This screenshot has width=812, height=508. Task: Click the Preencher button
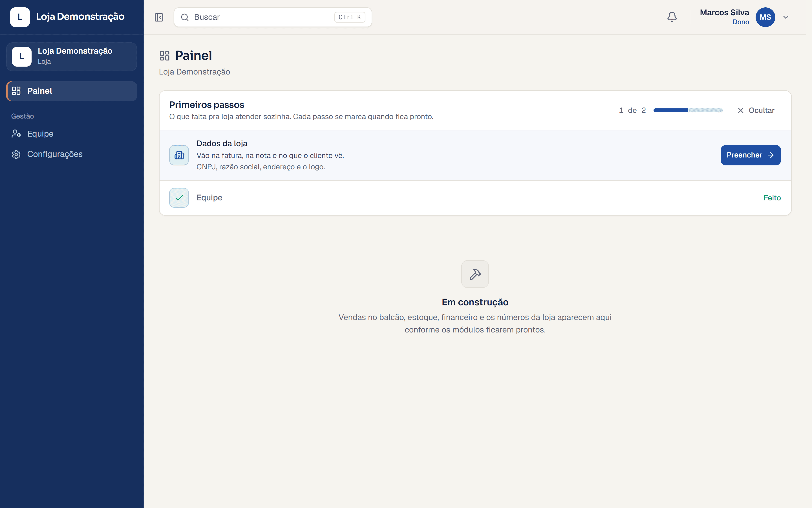click(750, 155)
